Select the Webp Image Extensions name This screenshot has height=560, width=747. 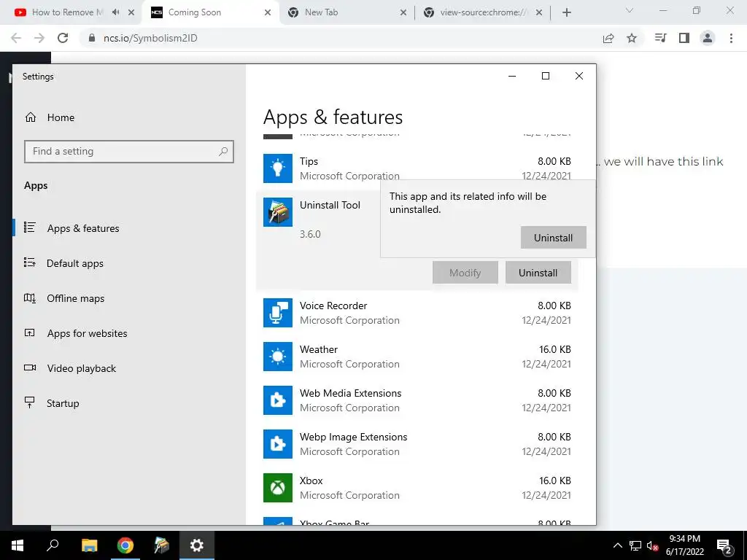pos(354,437)
